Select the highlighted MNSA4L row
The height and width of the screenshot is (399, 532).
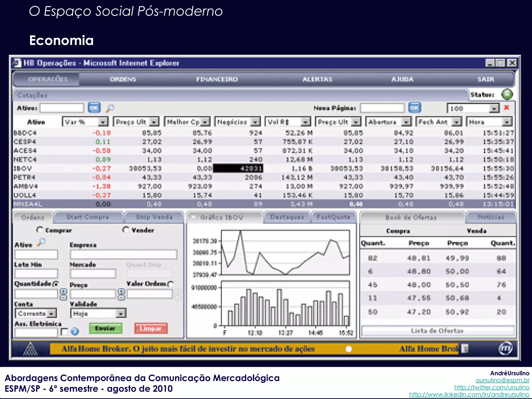click(x=264, y=204)
